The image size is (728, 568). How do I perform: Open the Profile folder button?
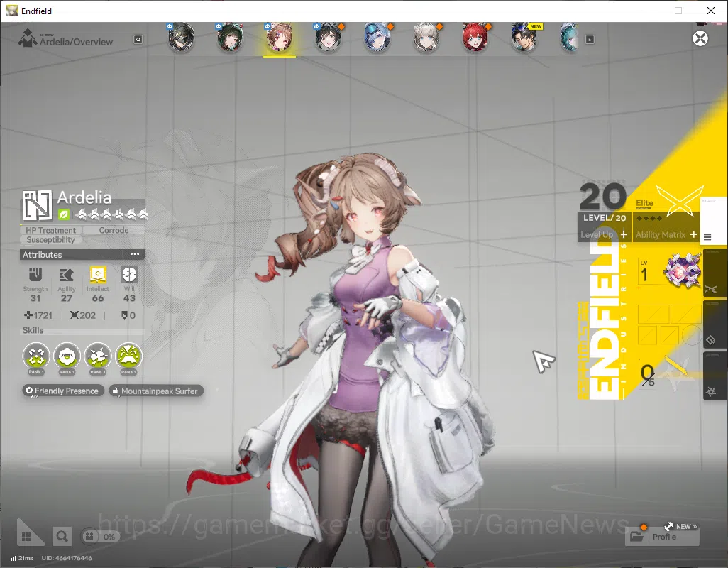(x=662, y=537)
